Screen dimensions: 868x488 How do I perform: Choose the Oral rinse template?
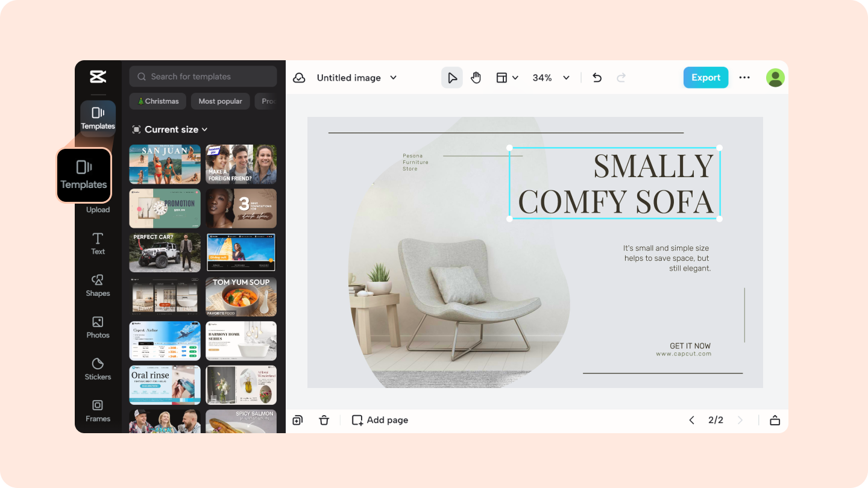(165, 385)
